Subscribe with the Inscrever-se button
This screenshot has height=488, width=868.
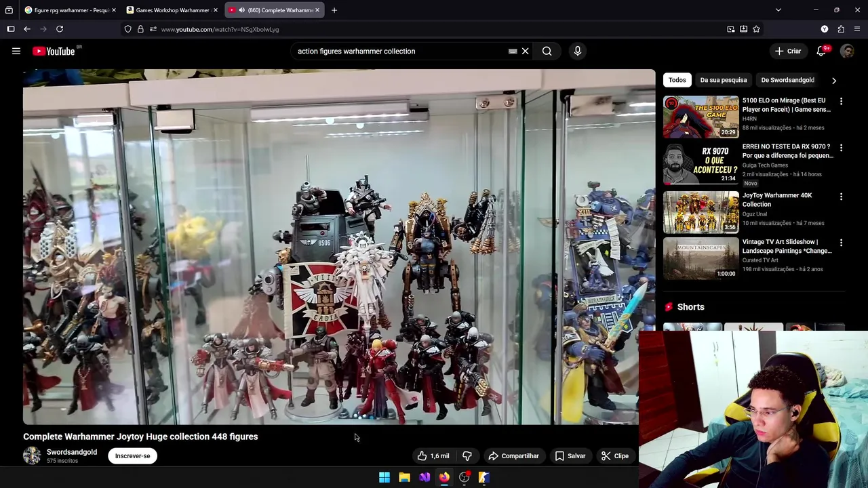click(x=132, y=456)
